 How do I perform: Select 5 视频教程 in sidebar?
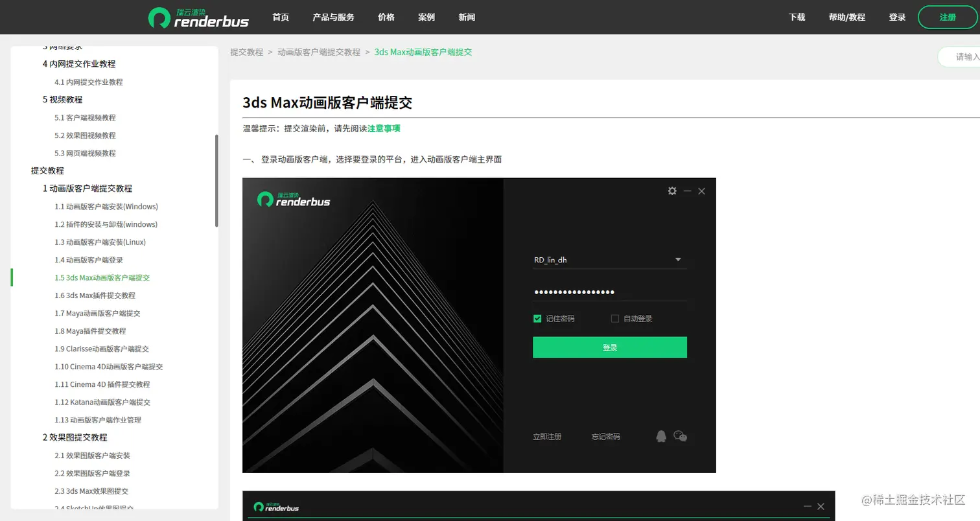tap(62, 100)
